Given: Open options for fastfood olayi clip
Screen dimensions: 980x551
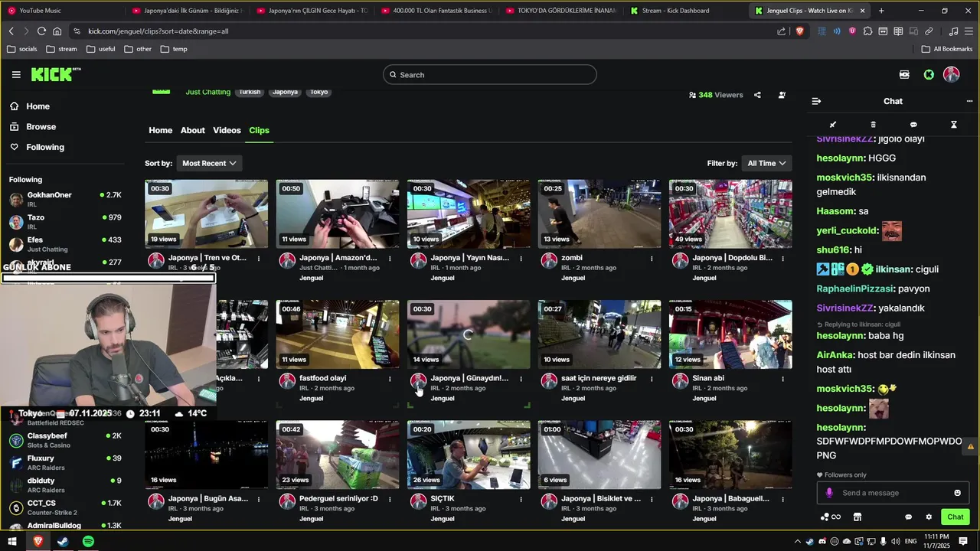Looking at the screenshot, I should point(390,378).
